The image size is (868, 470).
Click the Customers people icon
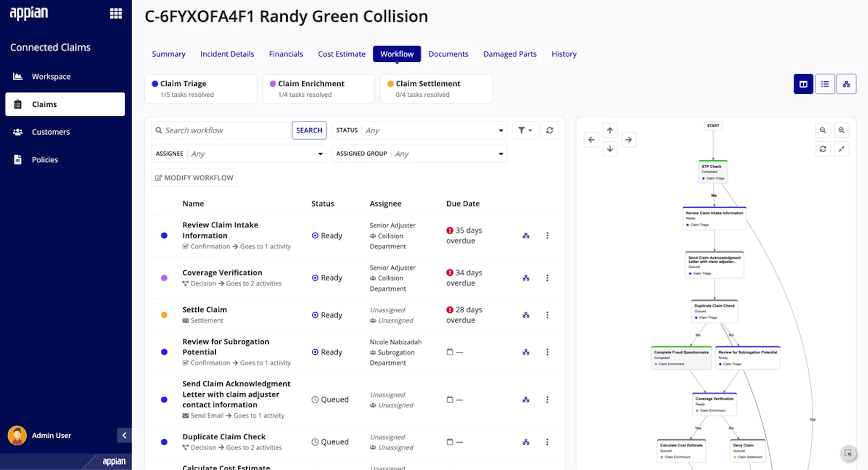(x=17, y=132)
